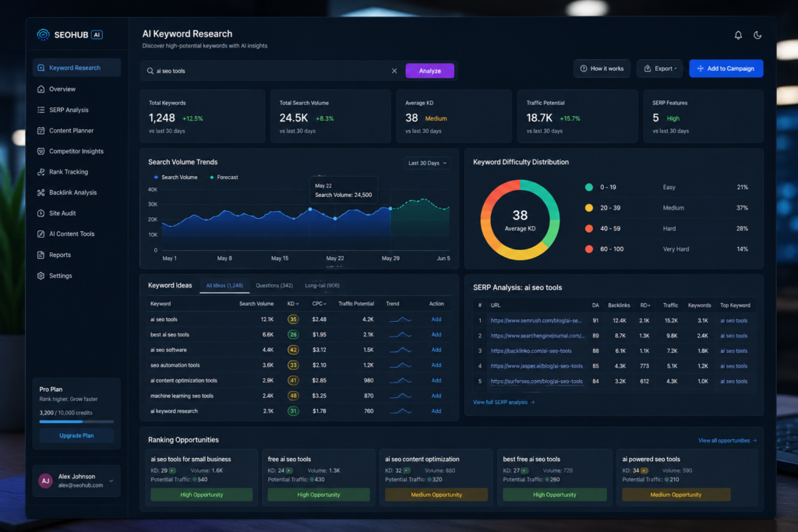Toggle the Forecast legend item
Image resolution: width=798 pixels, height=532 pixels.
[x=224, y=178]
